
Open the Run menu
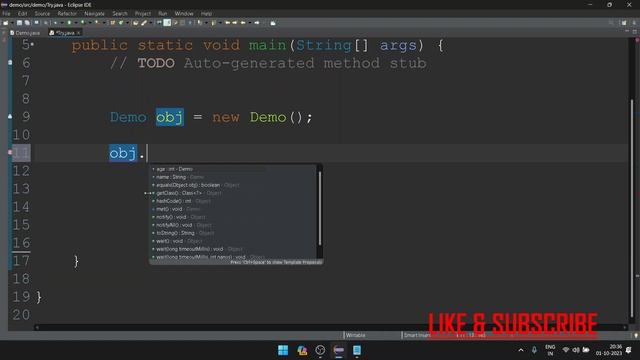click(162, 13)
